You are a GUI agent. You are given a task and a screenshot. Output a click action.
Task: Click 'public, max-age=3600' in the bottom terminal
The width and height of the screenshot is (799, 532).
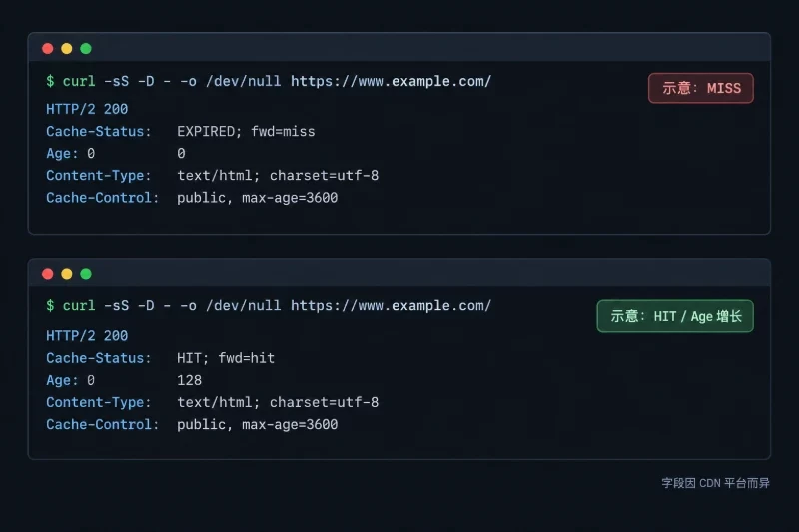tap(258, 424)
